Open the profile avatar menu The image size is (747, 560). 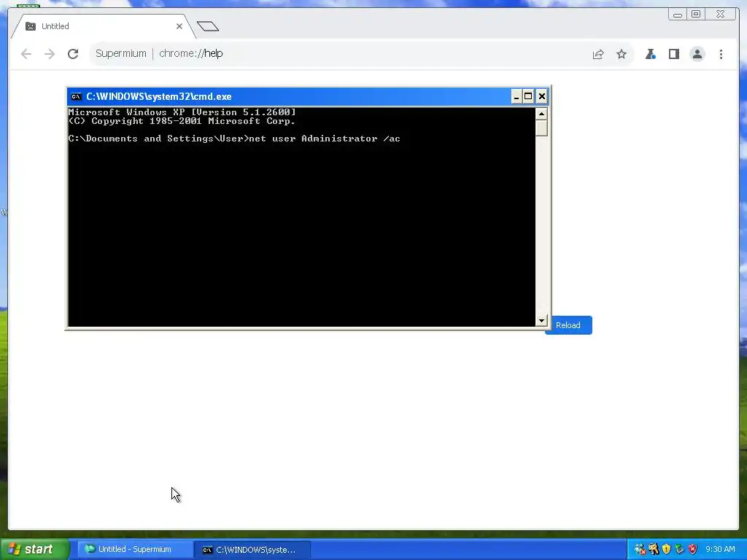coord(697,54)
